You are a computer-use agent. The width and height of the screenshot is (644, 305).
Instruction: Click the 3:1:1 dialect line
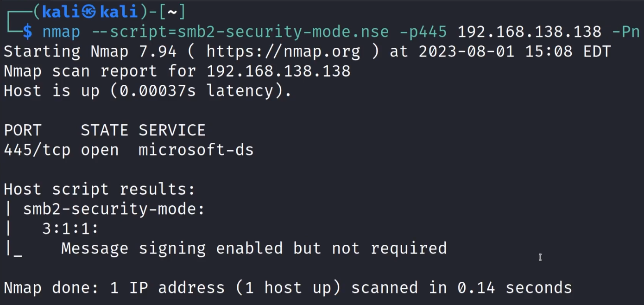70,229
